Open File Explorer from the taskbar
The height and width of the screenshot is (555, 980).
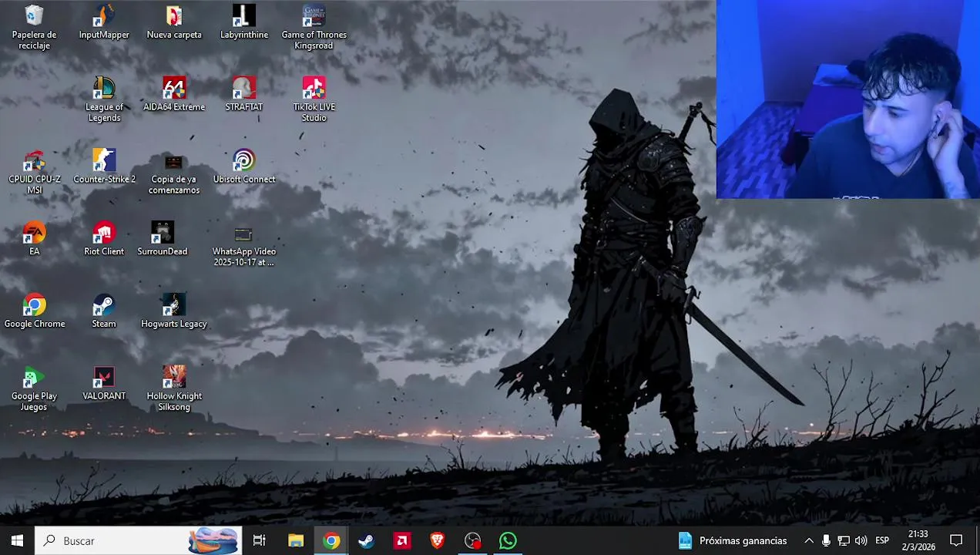pyautogui.click(x=296, y=541)
